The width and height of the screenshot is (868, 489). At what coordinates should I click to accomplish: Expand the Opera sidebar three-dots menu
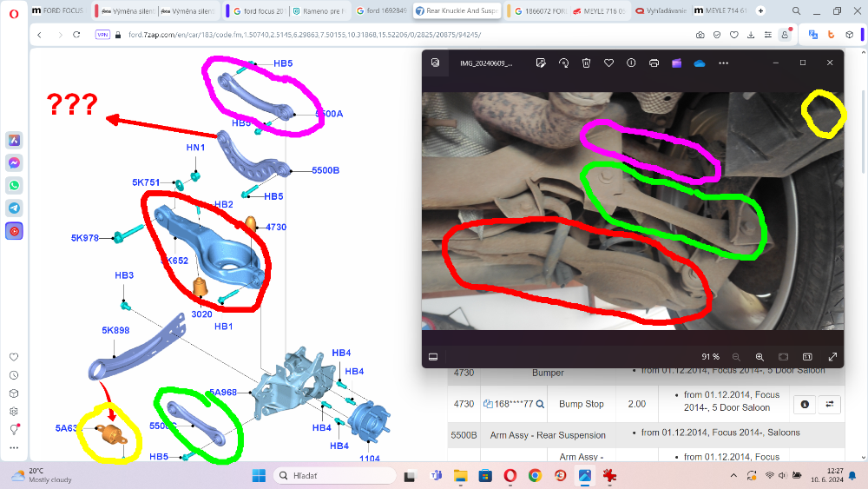coord(14,447)
